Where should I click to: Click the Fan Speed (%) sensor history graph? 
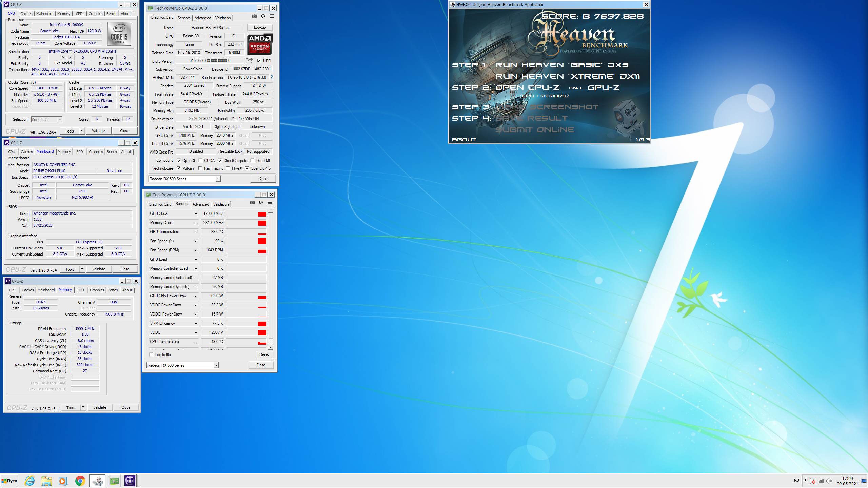pos(246,241)
